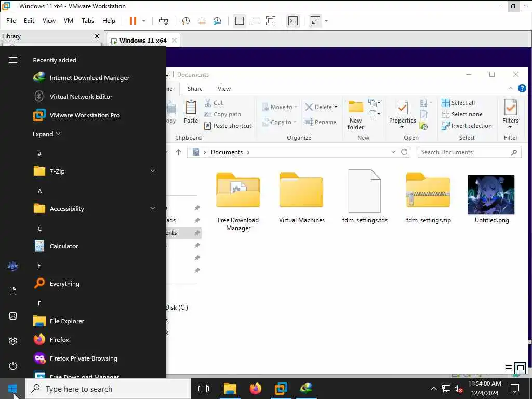Viewport: 532px width, 399px height.
Task: Click Select none
Action: pos(462,114)
